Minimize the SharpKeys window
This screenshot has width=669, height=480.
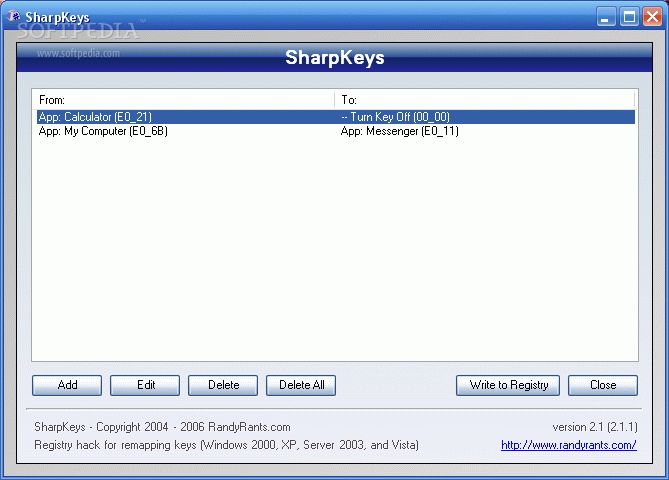pyautogui.click(x=606, y=17)
